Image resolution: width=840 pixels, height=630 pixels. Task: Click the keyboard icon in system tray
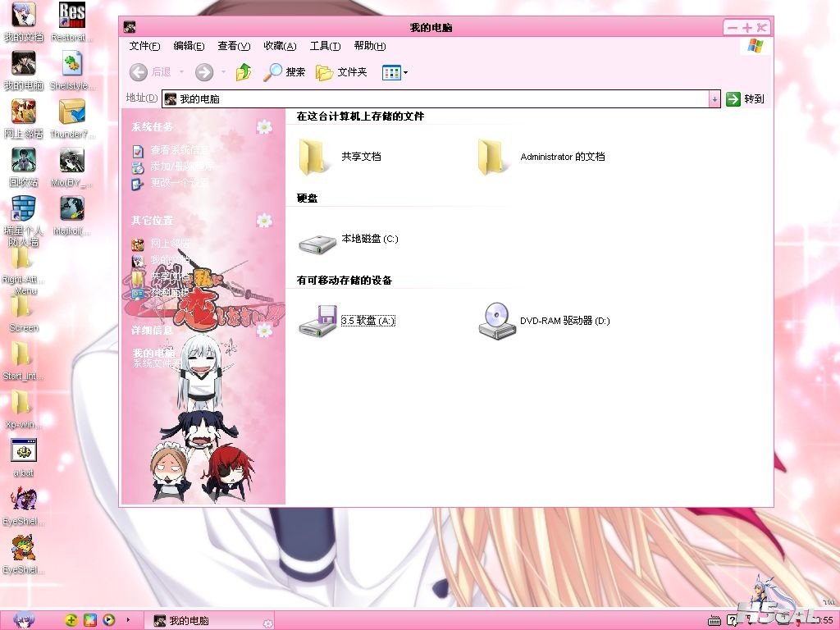click(714, 621)
